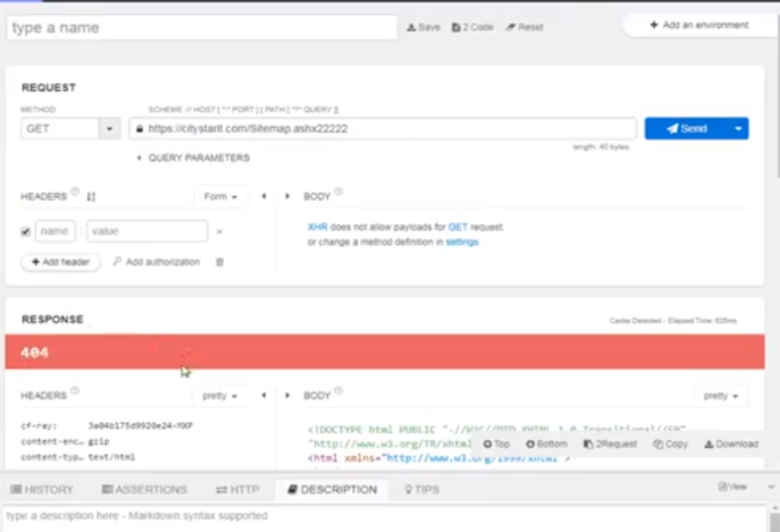Click Add header button
Viewport: 780px width, 532px height.
click(x=60, y=262)
